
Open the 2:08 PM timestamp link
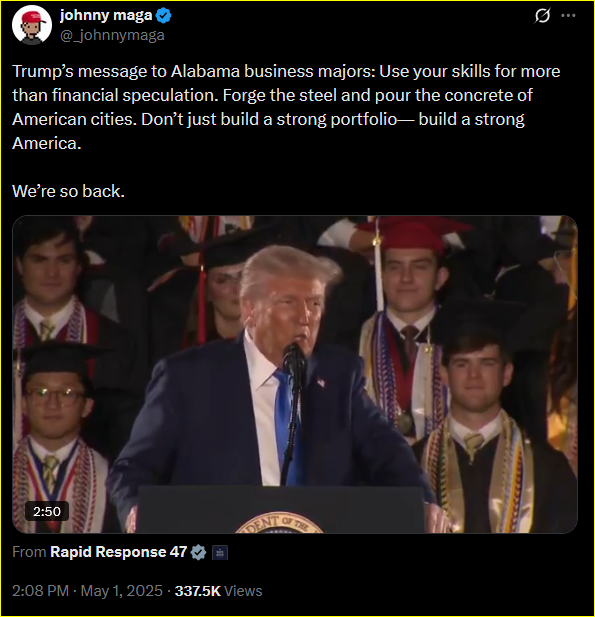[41, 591]
